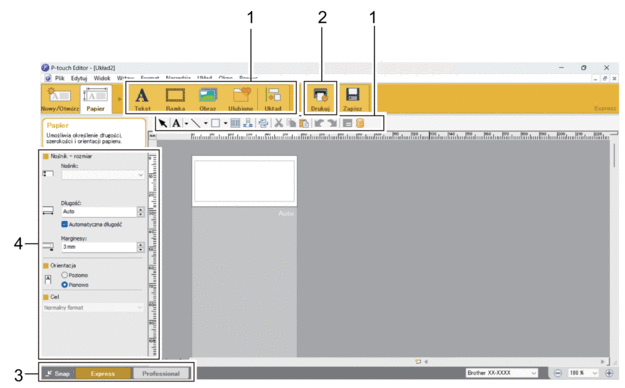The width and height of the screenshot is (625, 388).
Task: Select Pionowo orientation radio button
Action: click(x=64, y=285)
